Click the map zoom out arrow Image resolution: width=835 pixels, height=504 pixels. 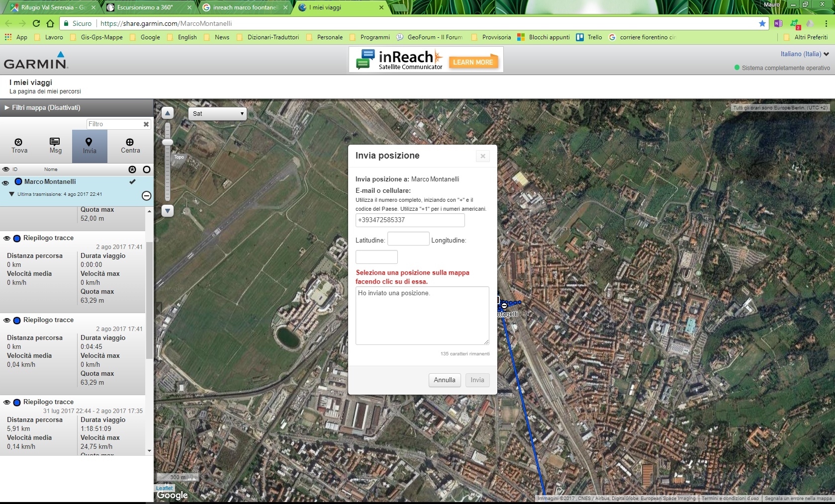168,211
